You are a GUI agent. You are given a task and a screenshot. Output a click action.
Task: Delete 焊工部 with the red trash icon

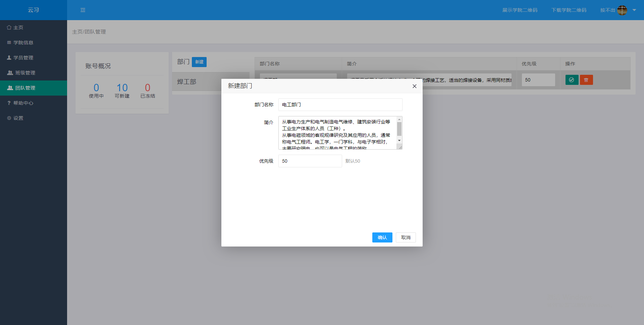586,80
